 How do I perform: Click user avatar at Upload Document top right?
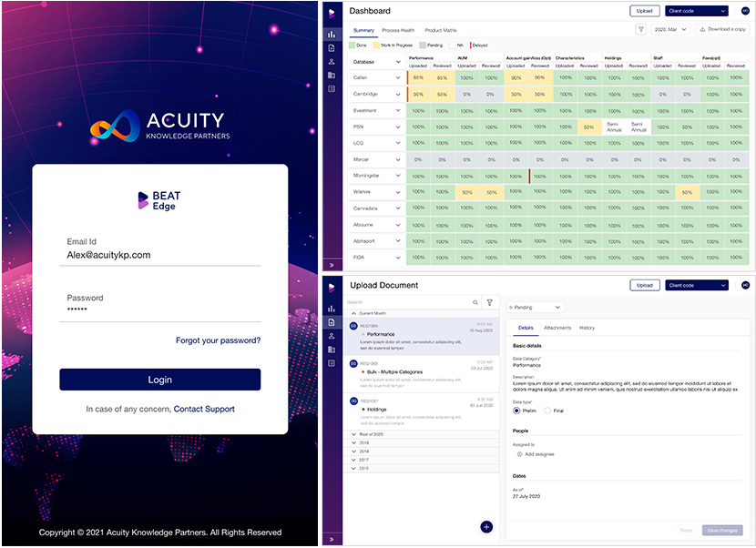745,285
